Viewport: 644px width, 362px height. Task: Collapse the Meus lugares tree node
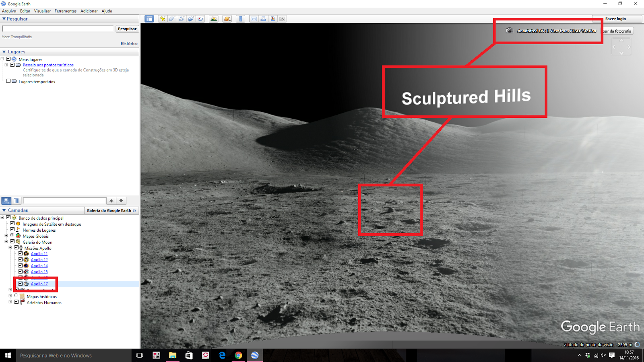(2, 59)
